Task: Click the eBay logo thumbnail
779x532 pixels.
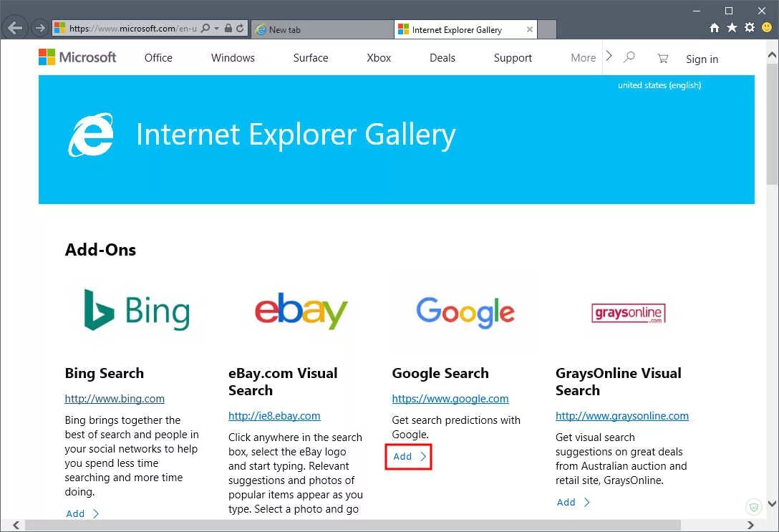Action: (301, 311)
